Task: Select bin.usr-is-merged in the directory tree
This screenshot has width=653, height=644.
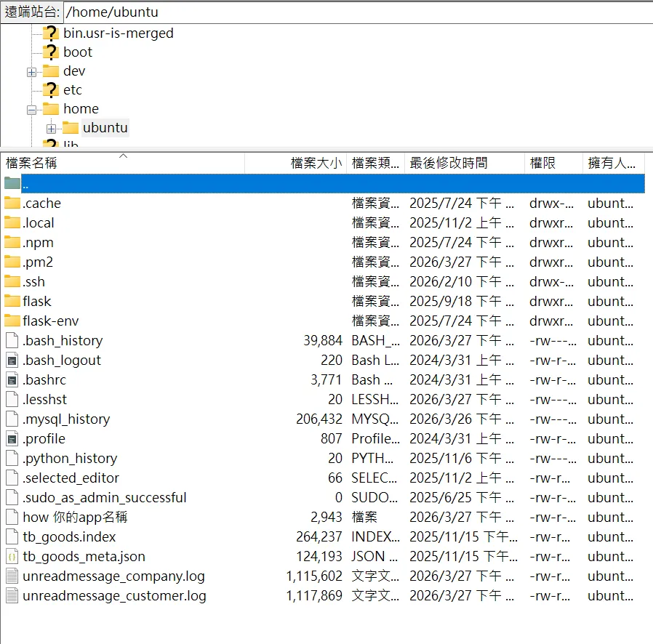Action: [x=118, y=33]
